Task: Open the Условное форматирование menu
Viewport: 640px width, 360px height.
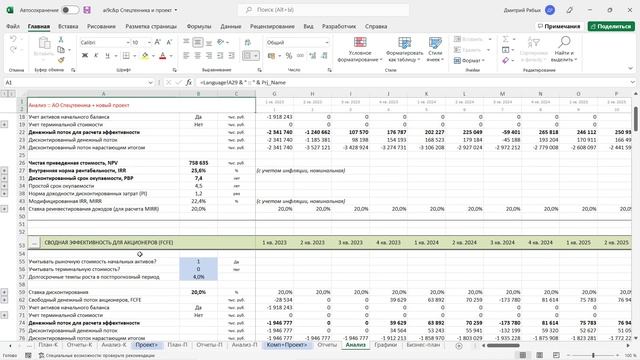Action: [360, 49]
